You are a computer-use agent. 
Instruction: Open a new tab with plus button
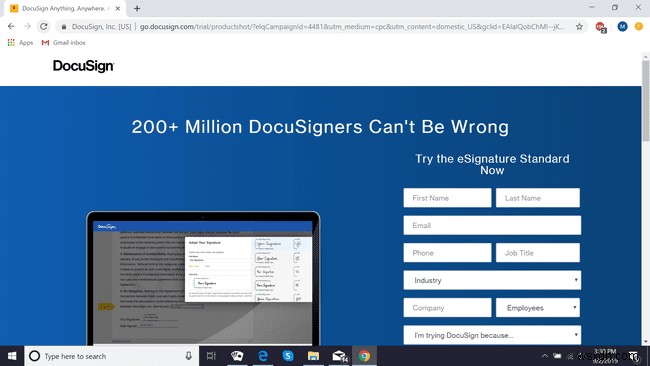coord(137,8)
